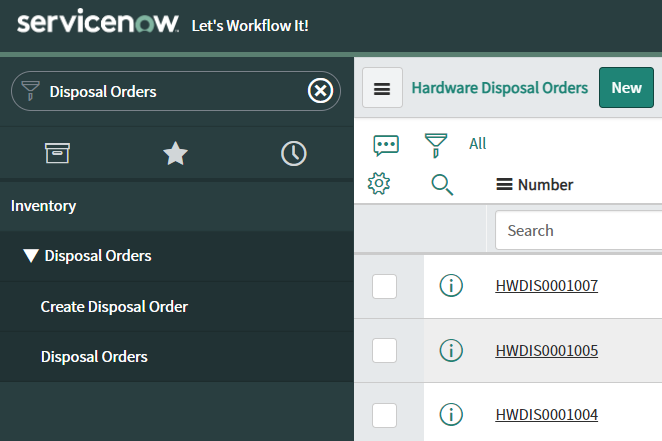662x441 pixels.
Task: Open the Number column options menu
Action: [504, 184]
